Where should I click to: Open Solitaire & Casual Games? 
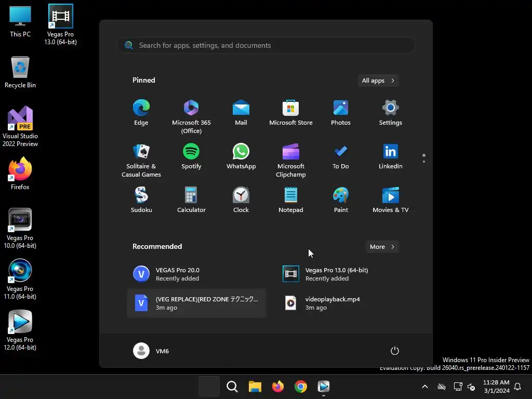click(141, 161)
